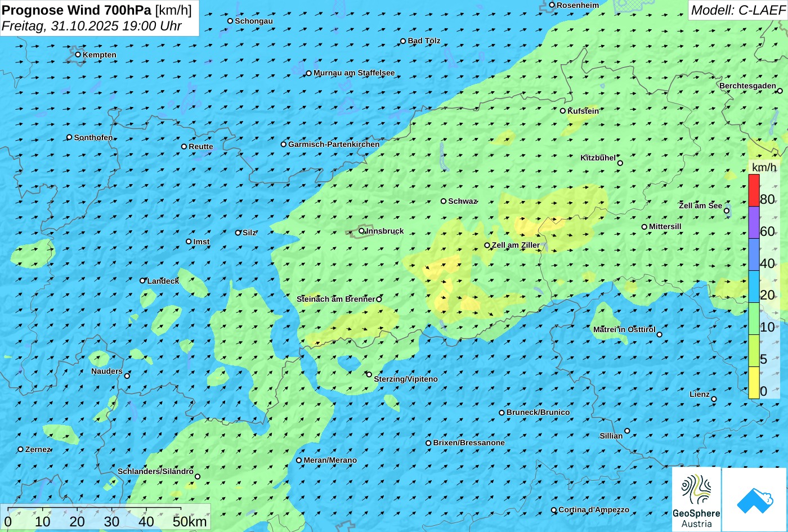Click the Sonthofen label
The height and width of the screenshot is (532, 788).
point(93,137)
